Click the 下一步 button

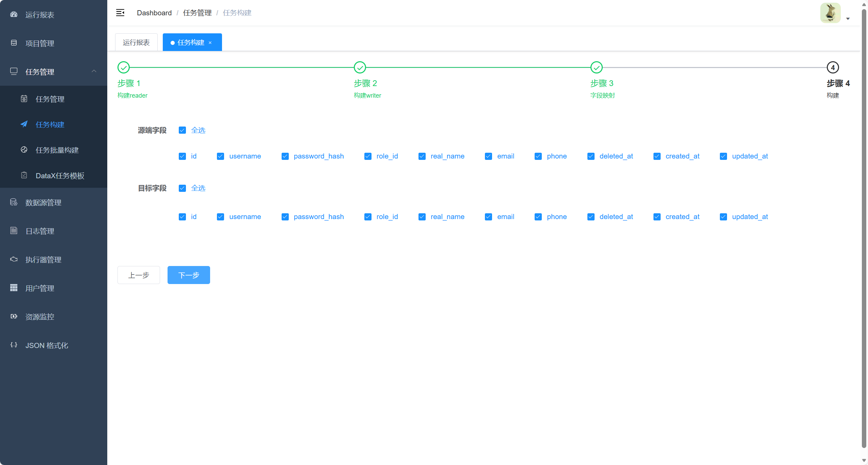pyautogui.click(x=189, y=275)
